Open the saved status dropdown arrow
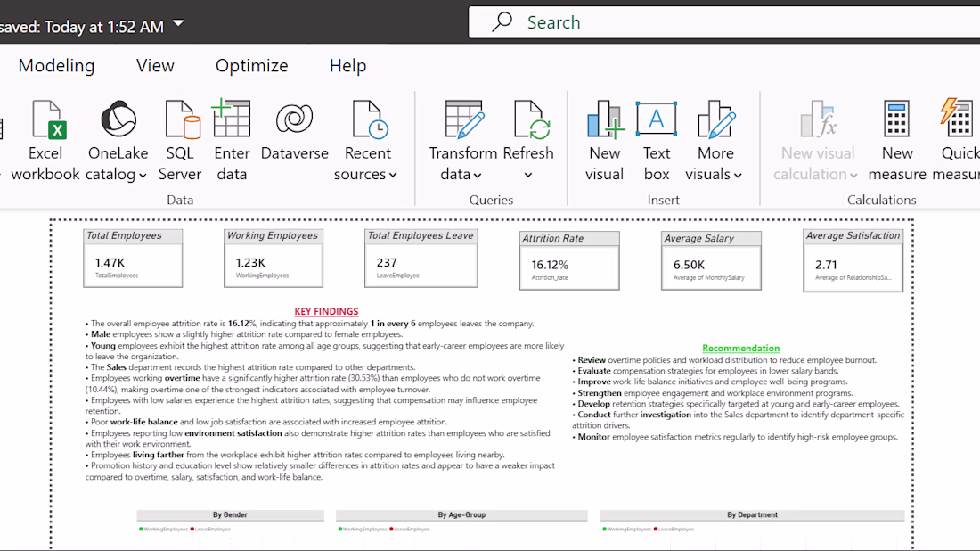Screen dimensions: 980x551 (x=178, y=24)
